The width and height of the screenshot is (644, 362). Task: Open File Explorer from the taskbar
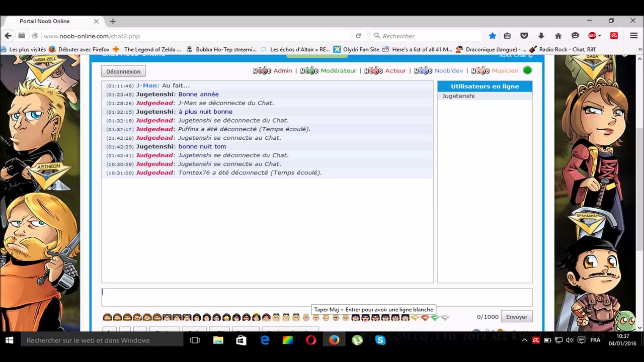[218, 340]
